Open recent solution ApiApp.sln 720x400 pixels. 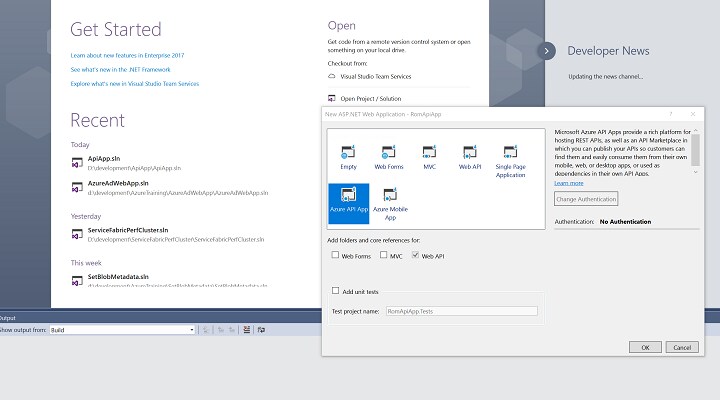(104, 158)
